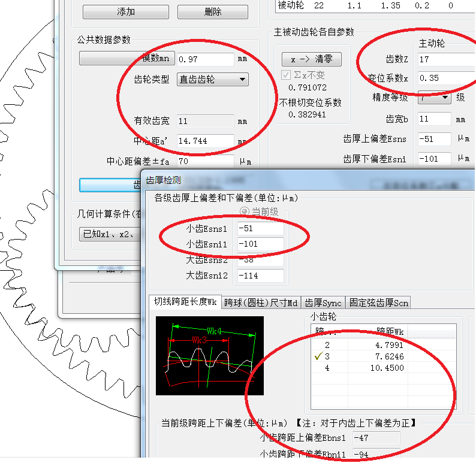The width and height of the screenshot is (476, 463).
Task: Open the 精度等级 dropdown
Action: point(434,97)
